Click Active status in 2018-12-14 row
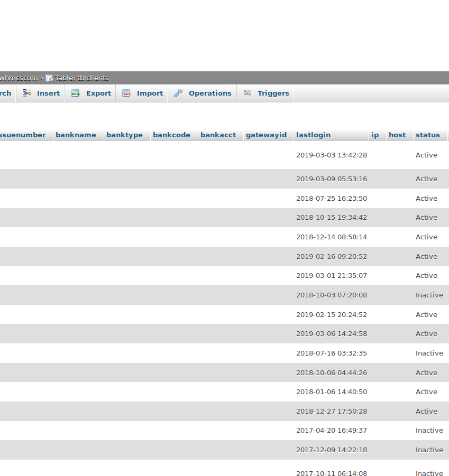The width and height of the screenshot is (449, 476). click(426, 237)
